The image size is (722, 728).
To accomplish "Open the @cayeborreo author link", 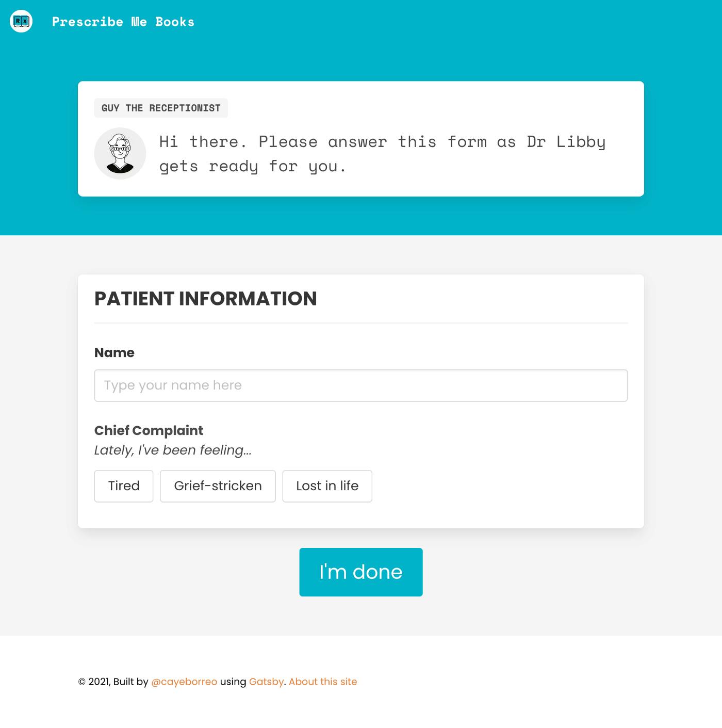I will [x=184, y=682].
